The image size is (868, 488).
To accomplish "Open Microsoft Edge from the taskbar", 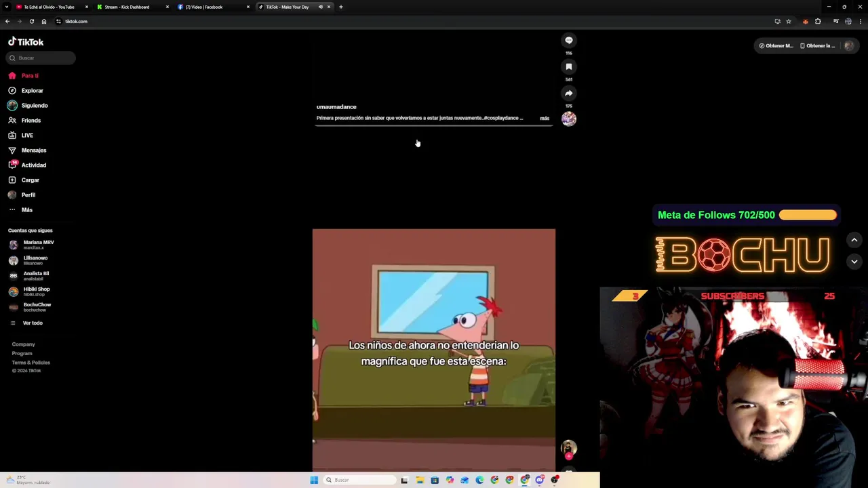I will coord(479,480).
